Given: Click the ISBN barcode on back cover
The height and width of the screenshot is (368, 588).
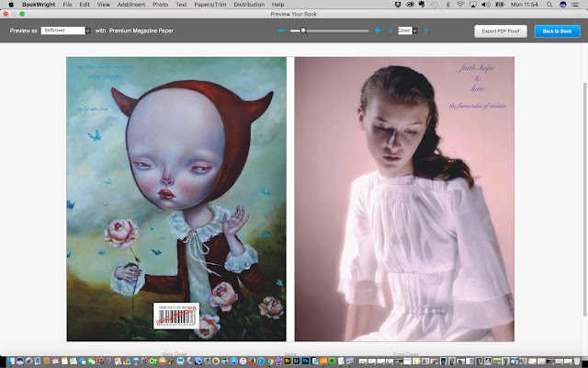Looking at the screenshot, I should tap(176, 316).
